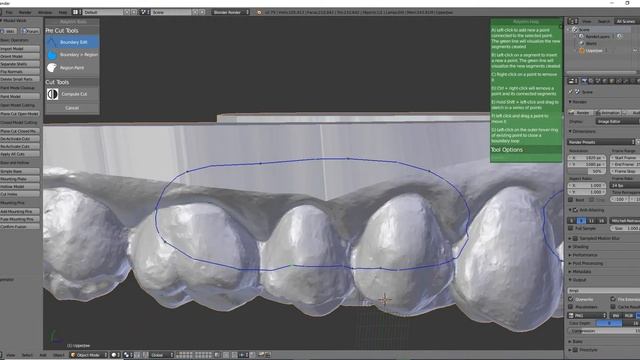
Task: Open the properties editor type icon
Action: (572, 81)
